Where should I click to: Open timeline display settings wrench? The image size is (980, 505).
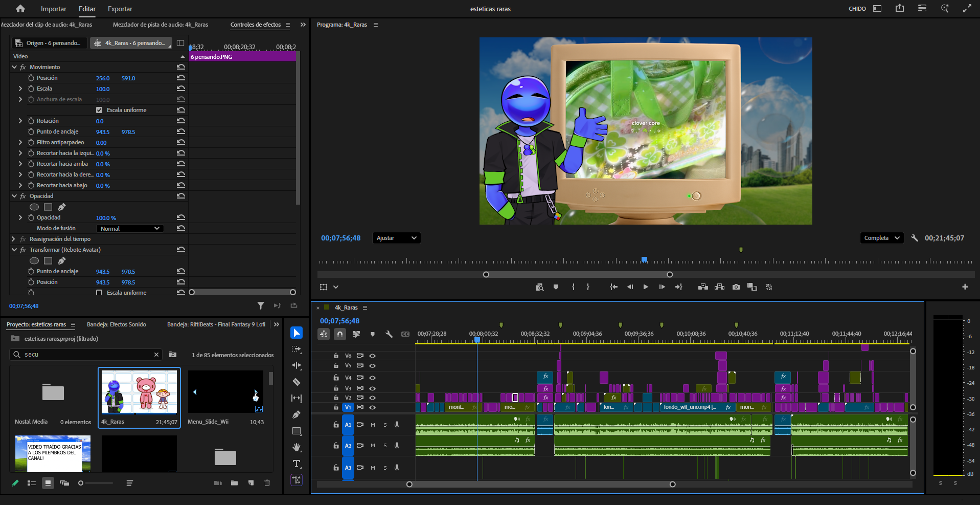[x=389, y=334]
